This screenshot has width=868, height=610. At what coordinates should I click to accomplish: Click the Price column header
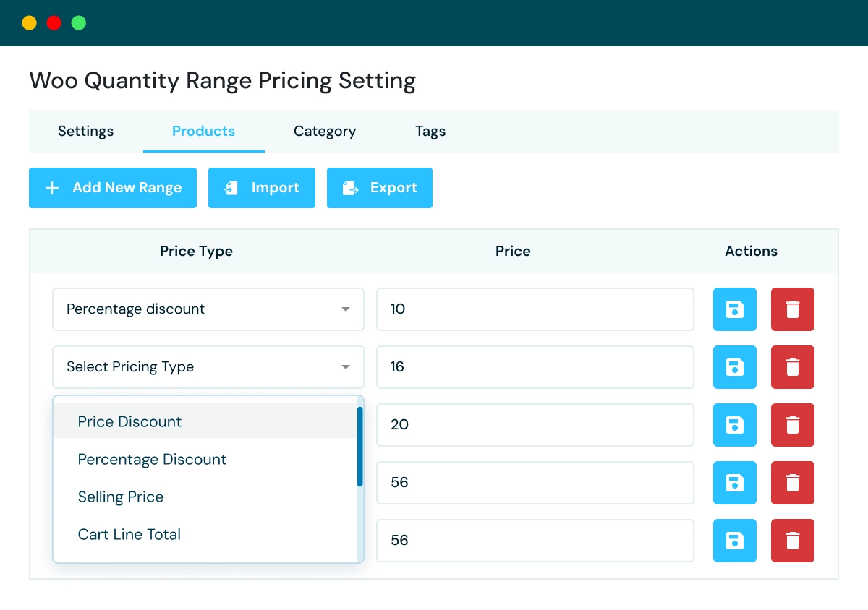point(513,252)
